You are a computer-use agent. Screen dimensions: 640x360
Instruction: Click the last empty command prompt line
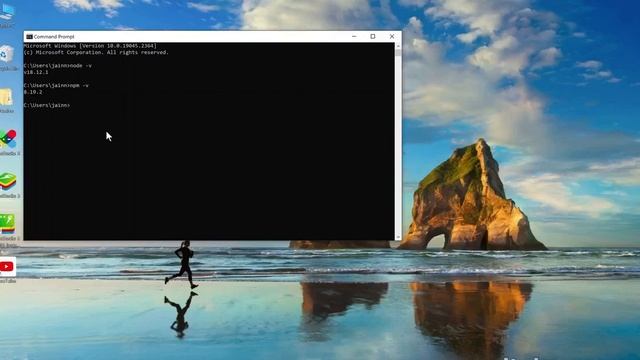click(x=47, y=105)
